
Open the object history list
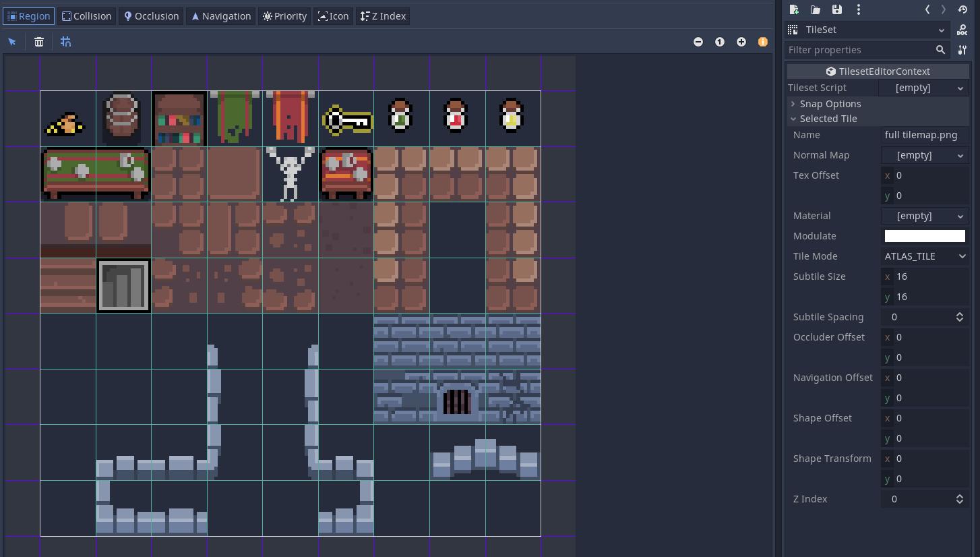(x=962, y=9)
